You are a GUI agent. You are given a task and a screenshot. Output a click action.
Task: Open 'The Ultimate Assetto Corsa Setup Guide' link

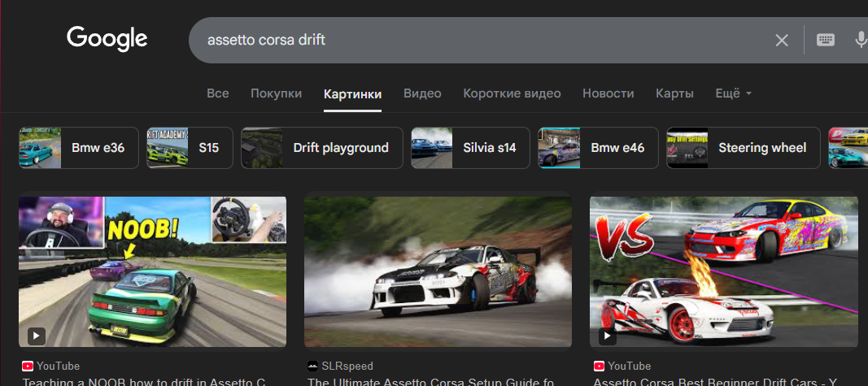coord(430,382)
